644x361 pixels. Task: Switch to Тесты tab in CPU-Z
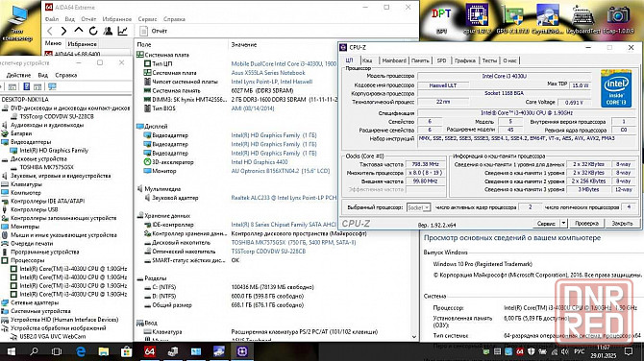coord(489,60)
